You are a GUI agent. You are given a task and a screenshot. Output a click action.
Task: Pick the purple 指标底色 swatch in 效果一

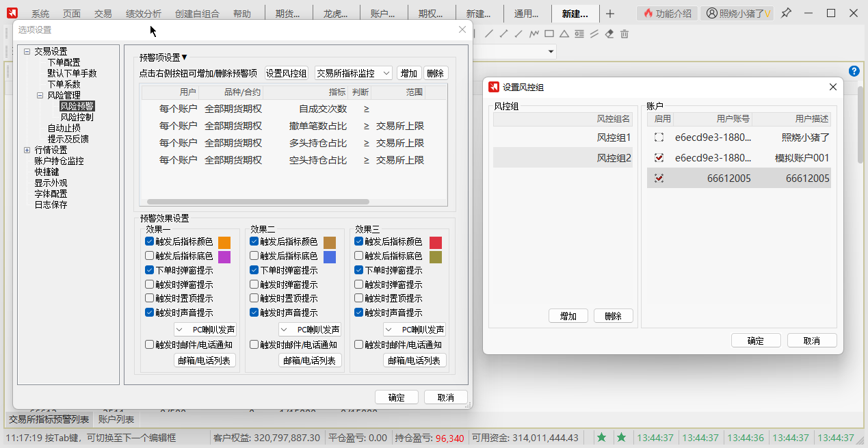[x=224, y=256]
